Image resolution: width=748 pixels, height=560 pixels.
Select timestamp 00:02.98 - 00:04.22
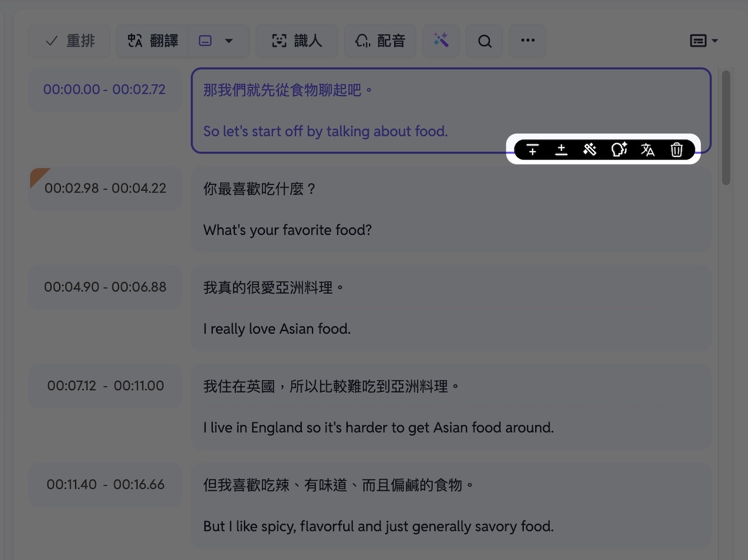coord(105,188)
